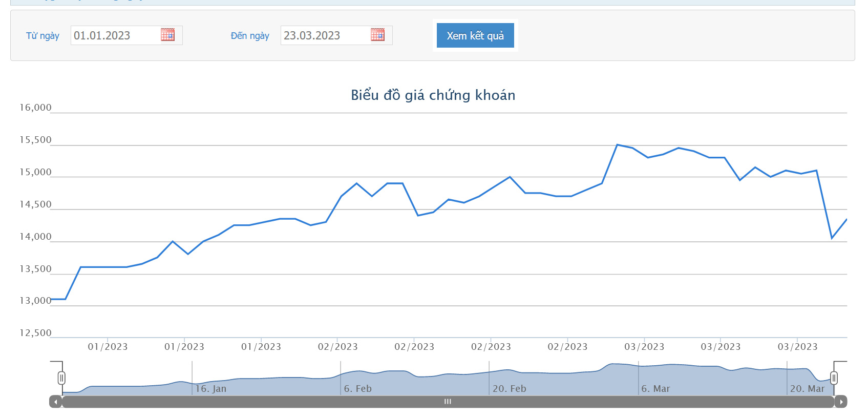Click the 20. Mar navigator label
The image size is (868, 418).
point(807,389)
